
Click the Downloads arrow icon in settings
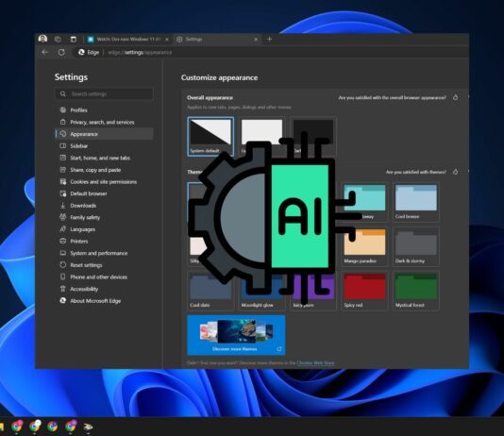click(x=63, y=206)
